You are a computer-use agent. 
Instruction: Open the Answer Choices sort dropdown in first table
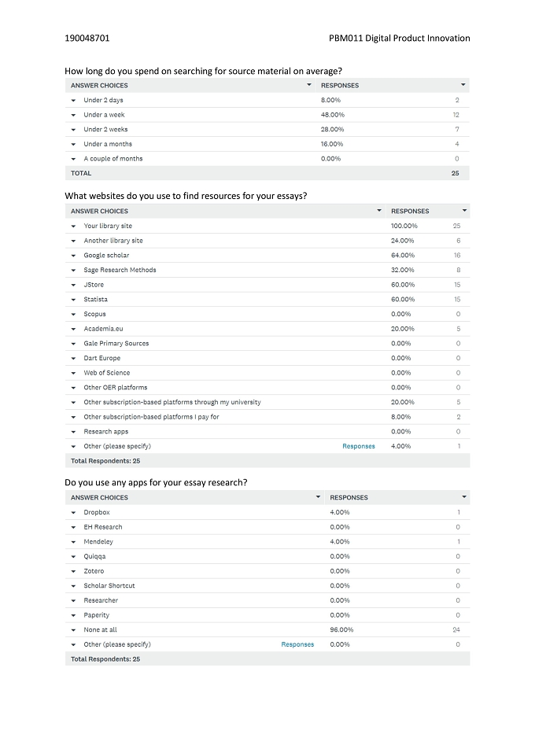coord(309,85)
